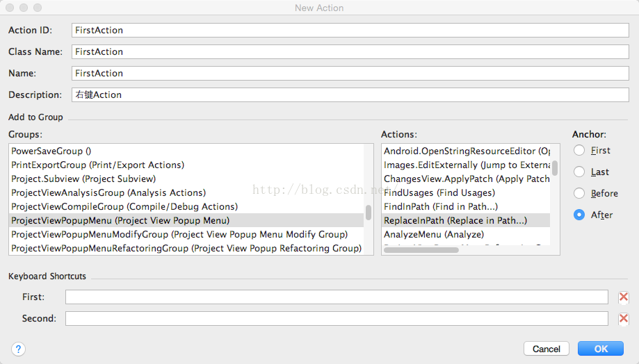Select ReplaceInPath (Replace in Path...) action
The height and width of the screenshot is (364, 639).
tap(466, 220)
